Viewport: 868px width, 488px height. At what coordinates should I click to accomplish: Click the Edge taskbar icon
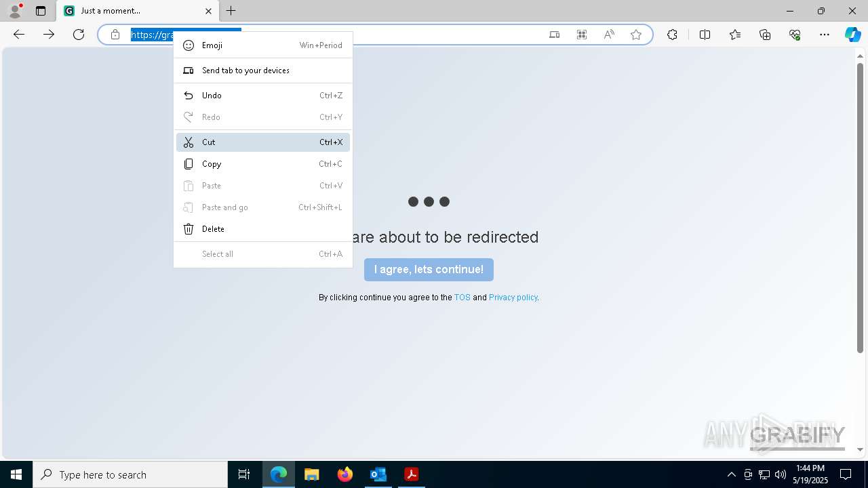point(279,474)
